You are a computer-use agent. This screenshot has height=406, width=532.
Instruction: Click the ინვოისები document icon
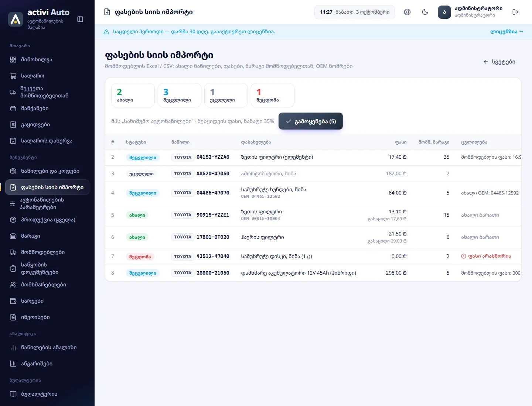point(13,317)
